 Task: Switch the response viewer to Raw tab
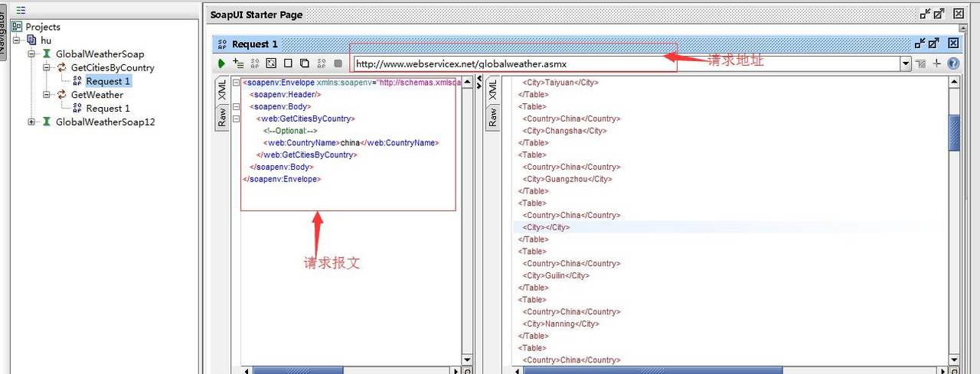493,116
